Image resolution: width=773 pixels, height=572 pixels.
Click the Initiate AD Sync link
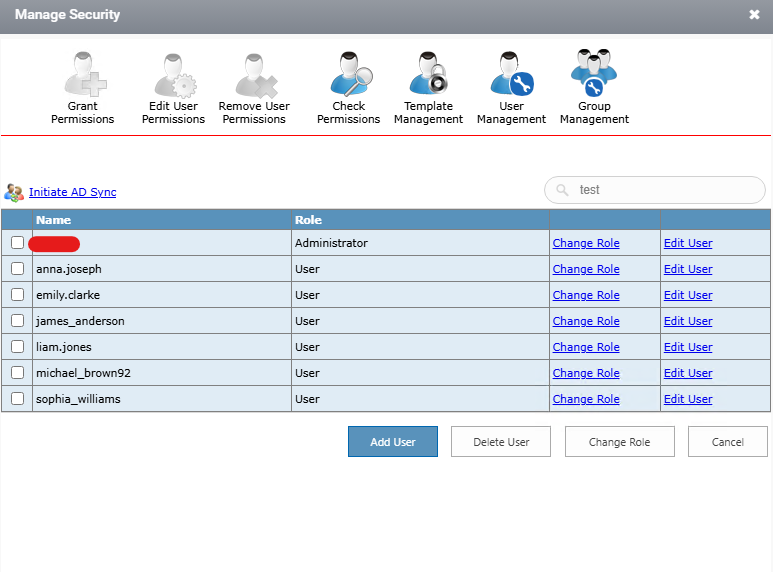pos(72,192)
